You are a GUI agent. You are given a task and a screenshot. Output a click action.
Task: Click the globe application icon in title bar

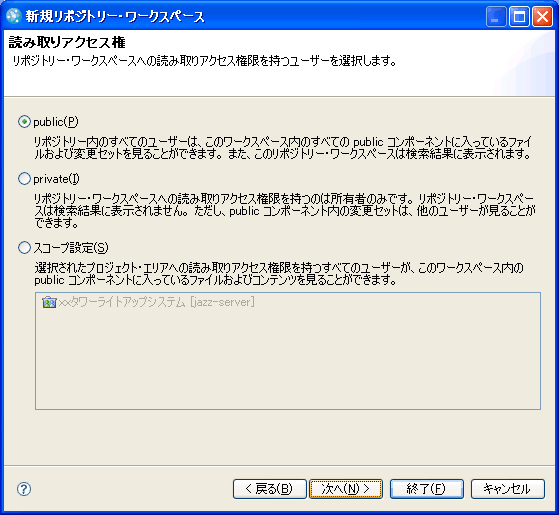click(x=14, y=16)
